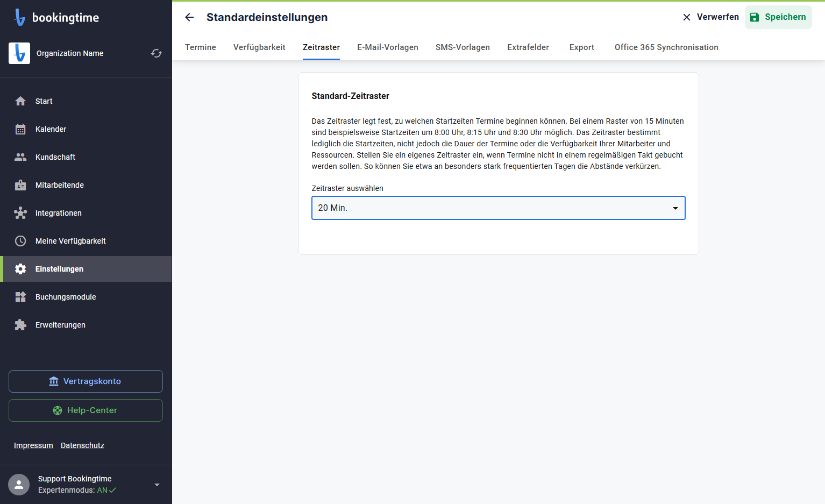The image size is (825, 504).
Task: Open Office 365 Synchronisation tab
Action: (x=666, y=47)
